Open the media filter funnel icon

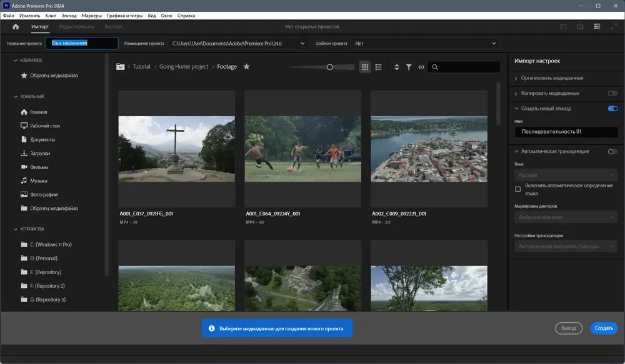[x=409, y=67]
